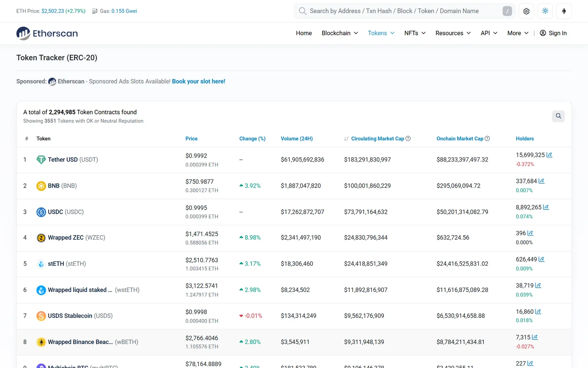The height and width of the screenshot is (368, 588).
Task: Click the ETH price $2,502.23 link
Action: pyautogui.click(x=63, y=11)
